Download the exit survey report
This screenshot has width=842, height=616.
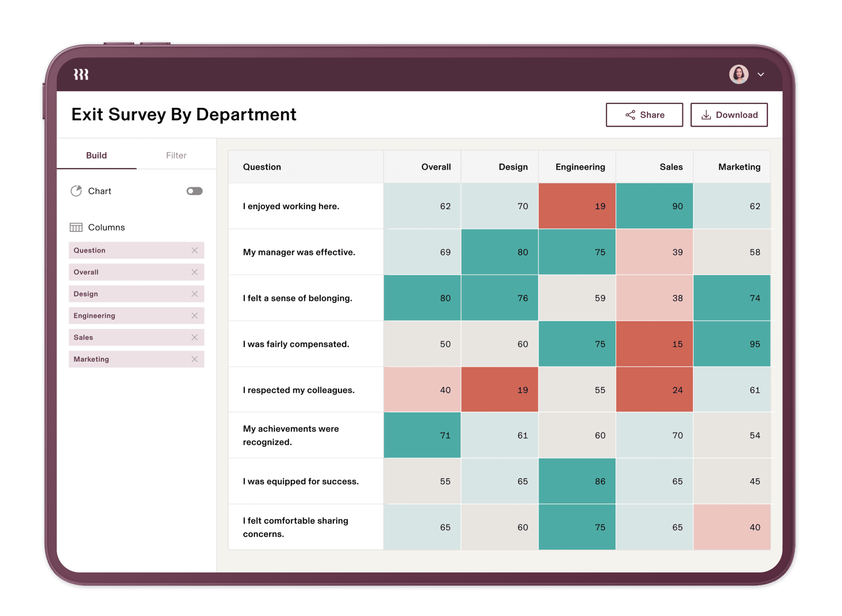pos(729,115)
